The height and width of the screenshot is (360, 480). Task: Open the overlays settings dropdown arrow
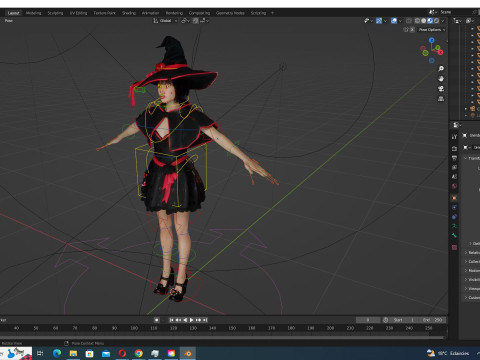click(400, 21)
